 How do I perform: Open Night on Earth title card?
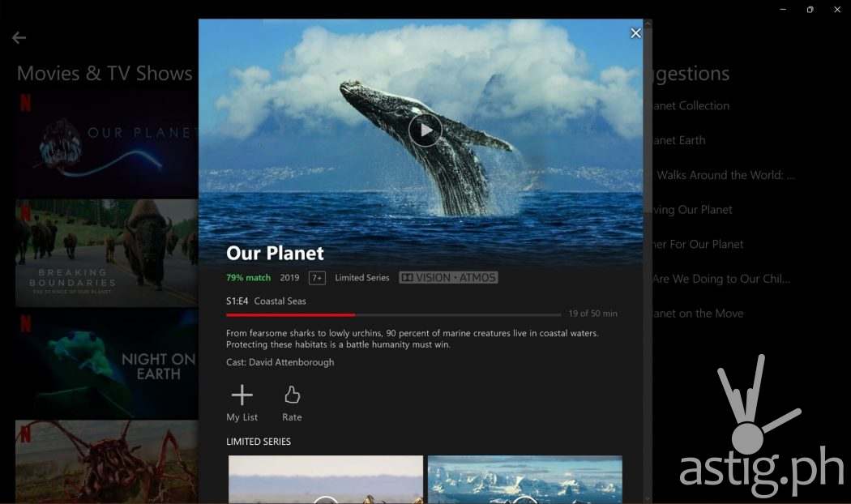point(107,364)
